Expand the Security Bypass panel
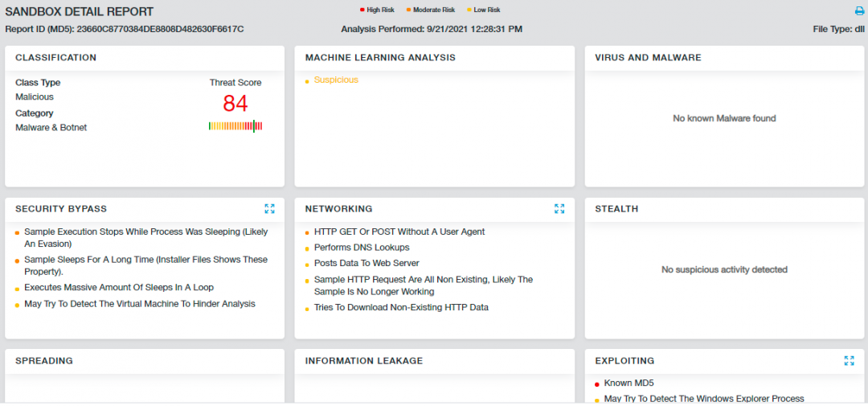Screen dimensions: 868x406 269,209
